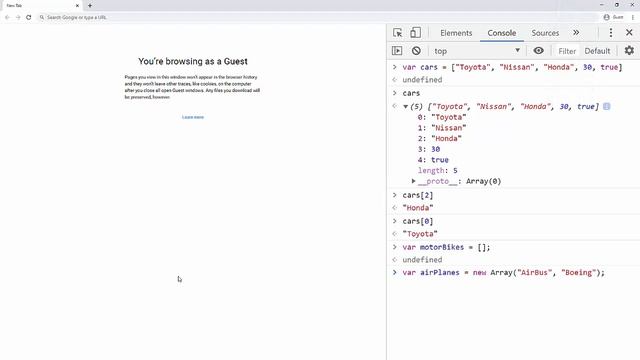The image size is (640, 360).
Task: Open a new browser tab
Action: coord(90,6)
